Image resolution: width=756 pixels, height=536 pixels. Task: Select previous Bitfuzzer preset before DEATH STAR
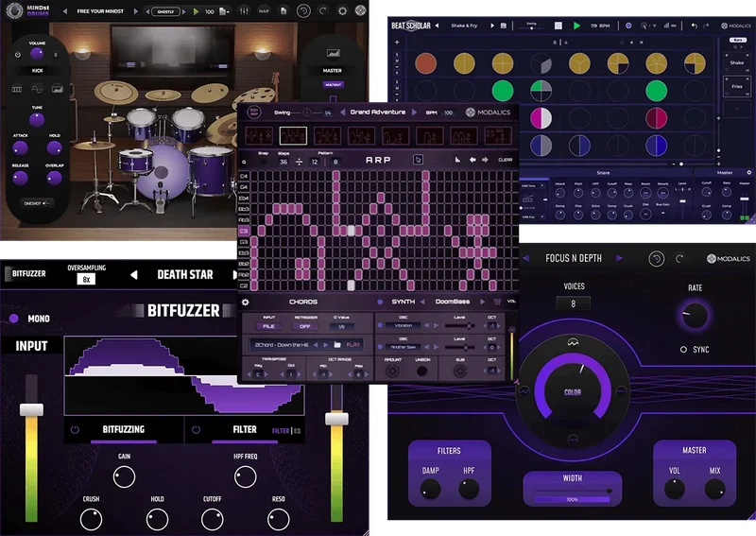pyautogui.click(x=134, y=274)
